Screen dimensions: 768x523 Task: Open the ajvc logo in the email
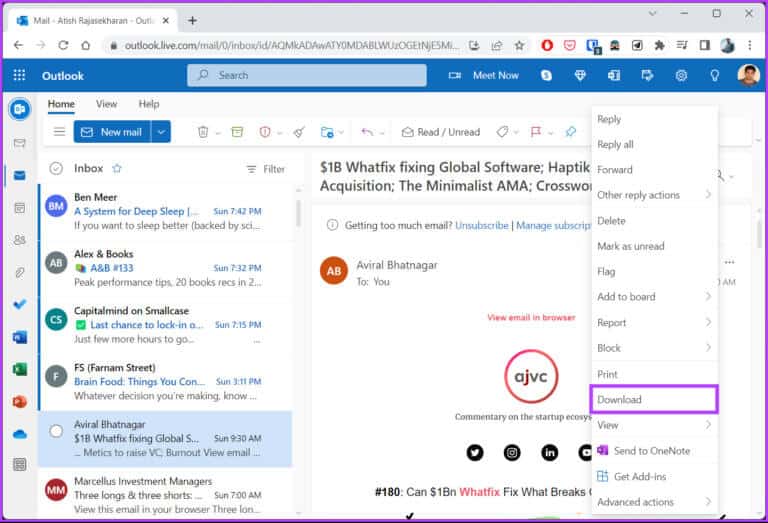[531, 376]
